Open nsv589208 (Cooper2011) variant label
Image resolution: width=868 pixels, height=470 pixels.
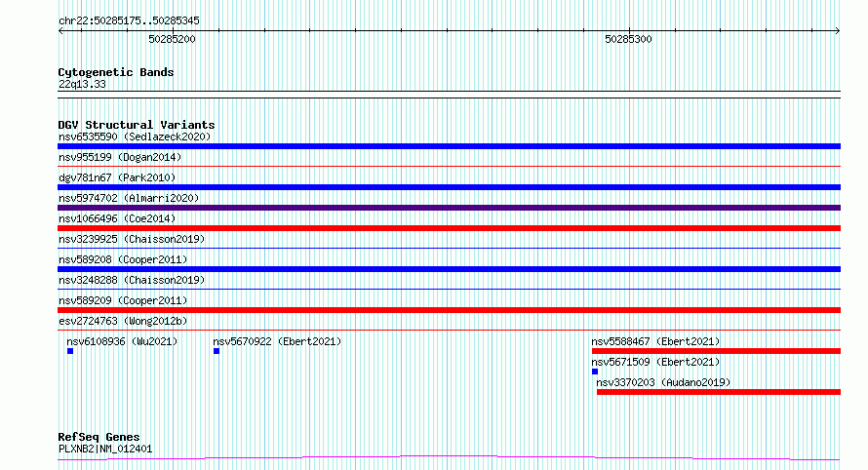tap(123, 259)
